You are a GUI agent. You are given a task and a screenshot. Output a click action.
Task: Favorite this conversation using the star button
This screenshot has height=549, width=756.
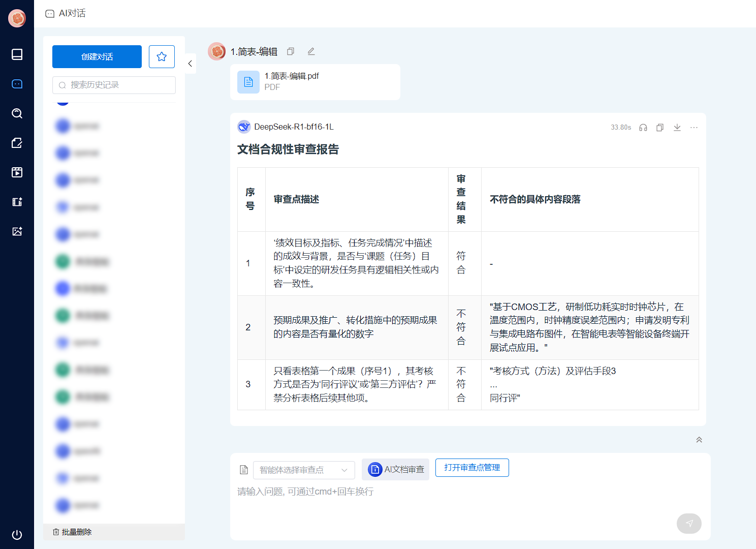pyautogui.click(x=162, y=56)
